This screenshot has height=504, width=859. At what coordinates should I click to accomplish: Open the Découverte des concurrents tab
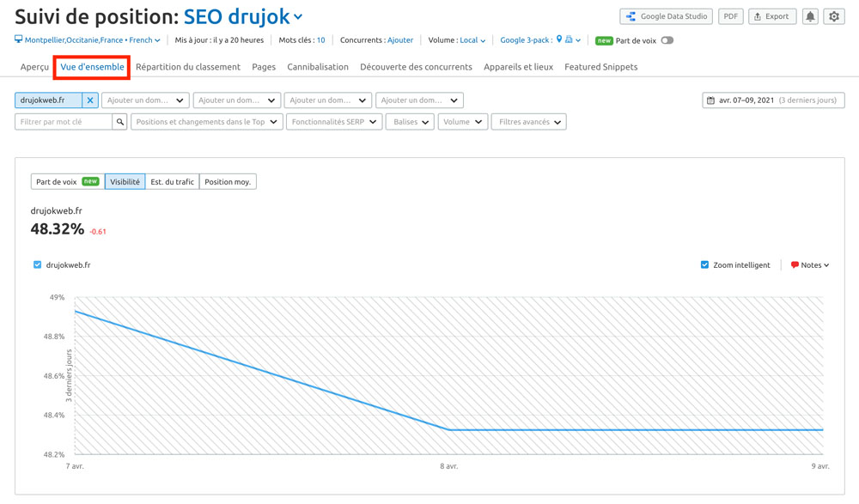pos(416,67)
